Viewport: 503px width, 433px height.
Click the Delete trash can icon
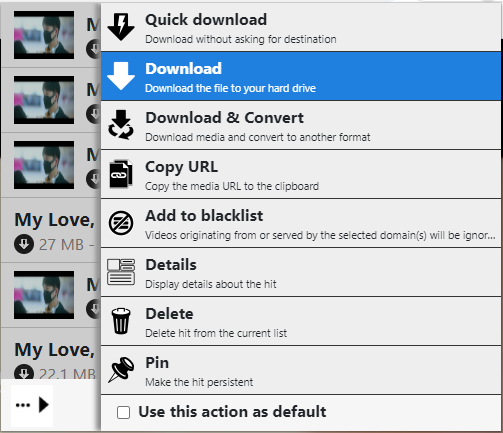(x=121, y=321)
